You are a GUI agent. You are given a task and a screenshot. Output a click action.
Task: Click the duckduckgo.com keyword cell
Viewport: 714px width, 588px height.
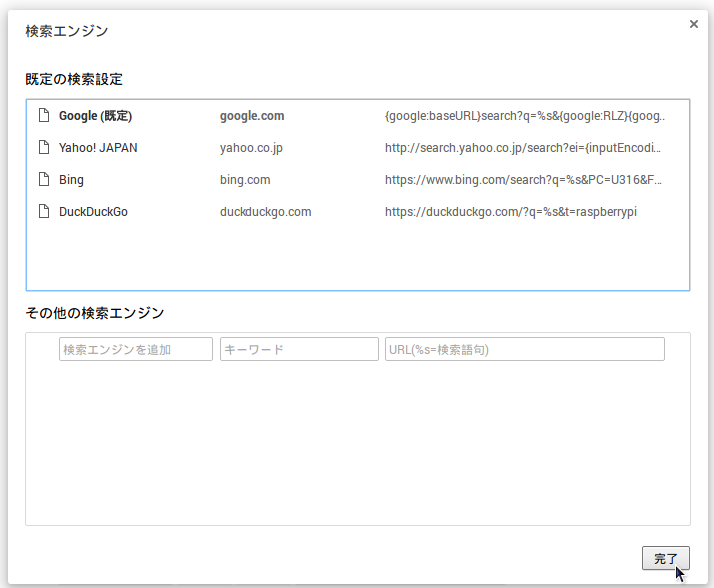[265, 212]
